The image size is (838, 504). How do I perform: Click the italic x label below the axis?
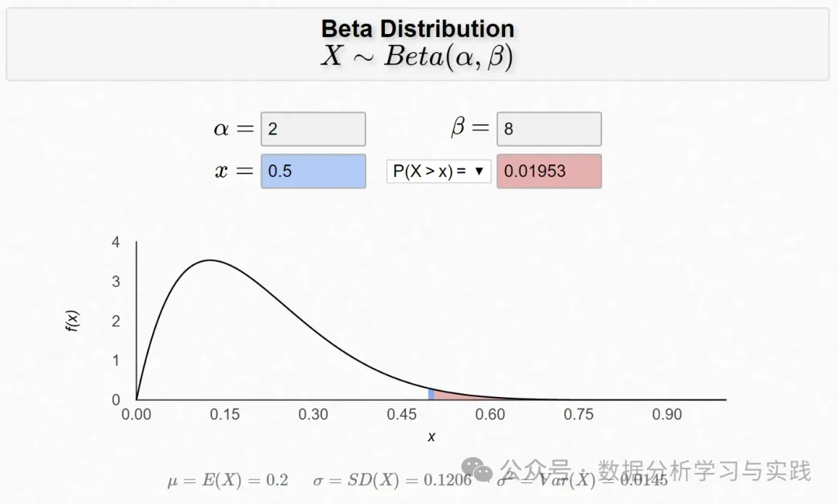[x=431, y=437]
